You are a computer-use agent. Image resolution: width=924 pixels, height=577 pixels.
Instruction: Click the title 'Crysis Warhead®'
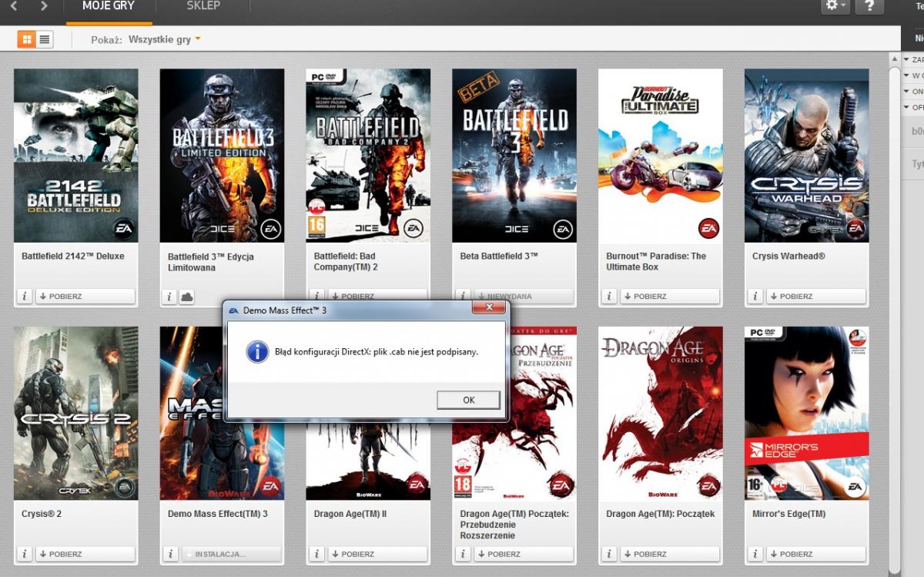[x=788, y=256]
